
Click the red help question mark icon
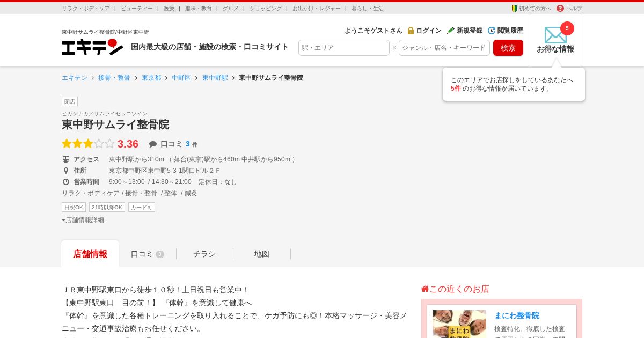pos(560,8)
